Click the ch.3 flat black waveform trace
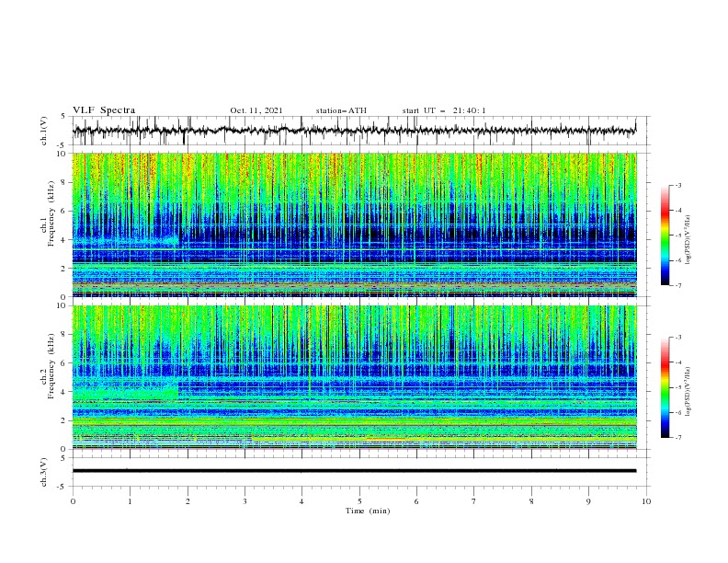The height and width of the screenshot is (563, 728). [354, 471]
